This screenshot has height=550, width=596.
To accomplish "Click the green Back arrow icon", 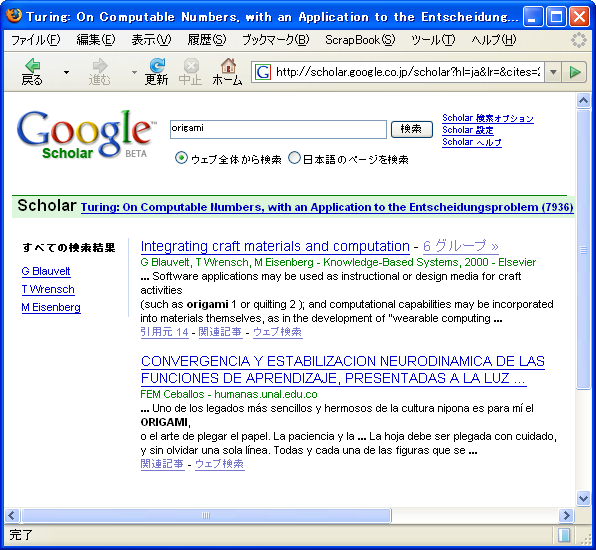I will pyautogui.click(x=33, y=65).
